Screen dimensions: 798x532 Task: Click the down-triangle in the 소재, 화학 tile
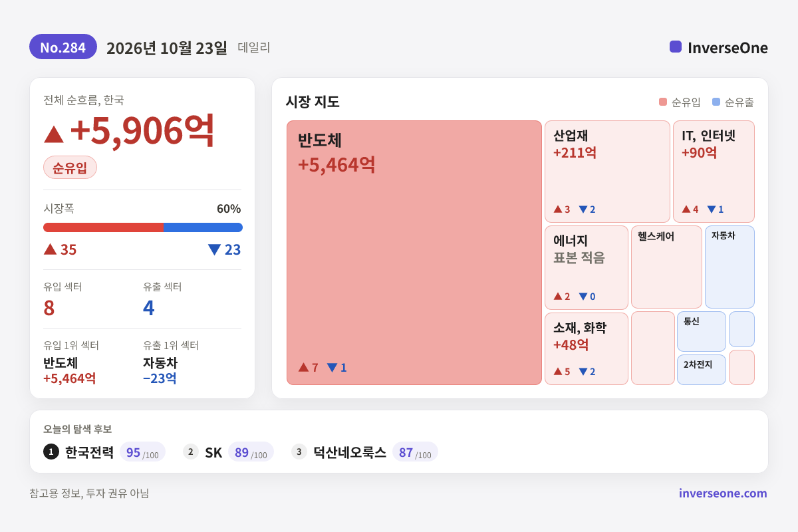[x=583, y=371]
